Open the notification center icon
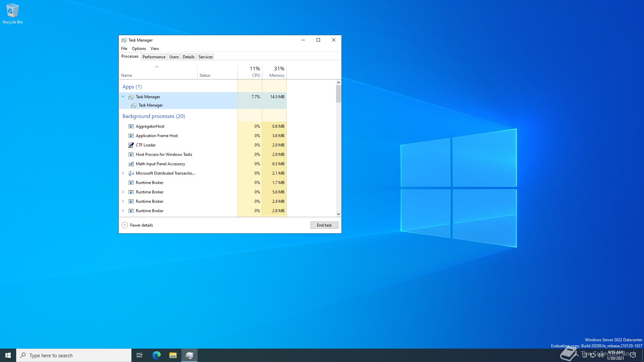Viewport: 644px width, 362px height. 633,355
